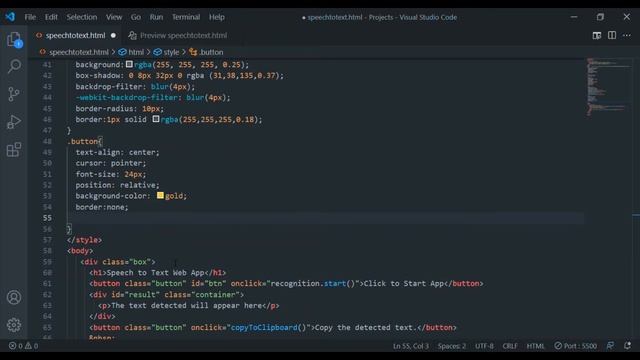Click 'recognition.start()' on line 61

coord(313,283)
